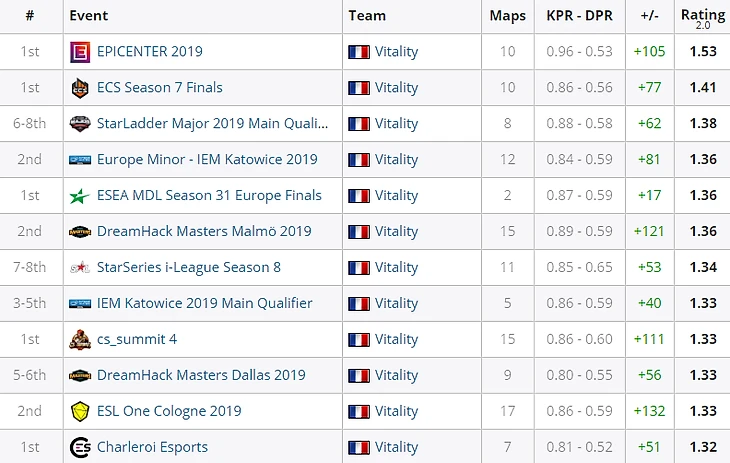The image size is (730, 463).
Task: Click the ECS Season 7 Finals logo icon
Action: click(x=80, y=88)
